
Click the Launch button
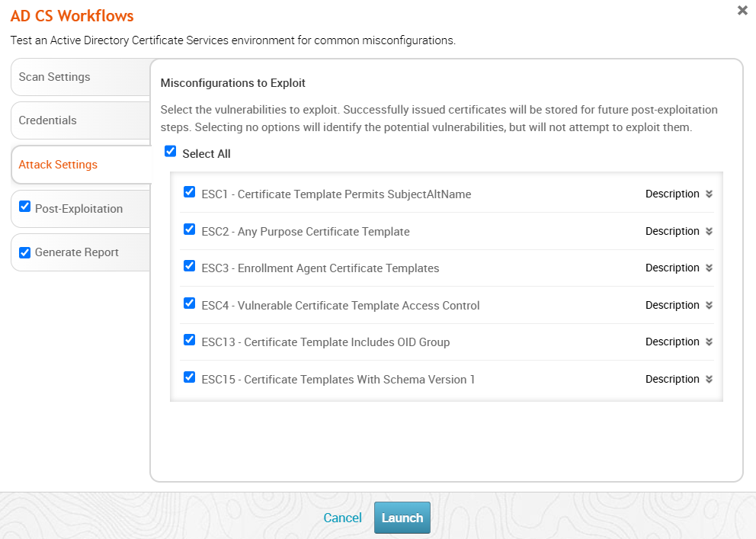402,518
